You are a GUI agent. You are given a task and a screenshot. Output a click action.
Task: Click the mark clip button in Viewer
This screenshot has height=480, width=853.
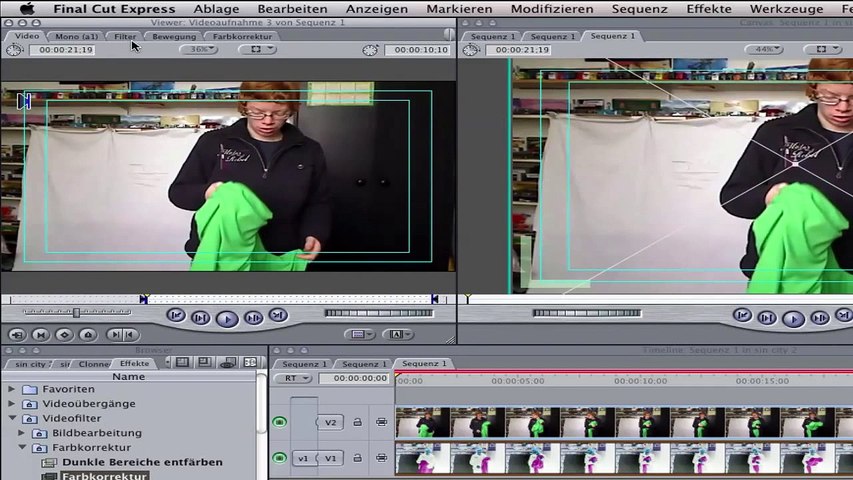tap(41, 335)
